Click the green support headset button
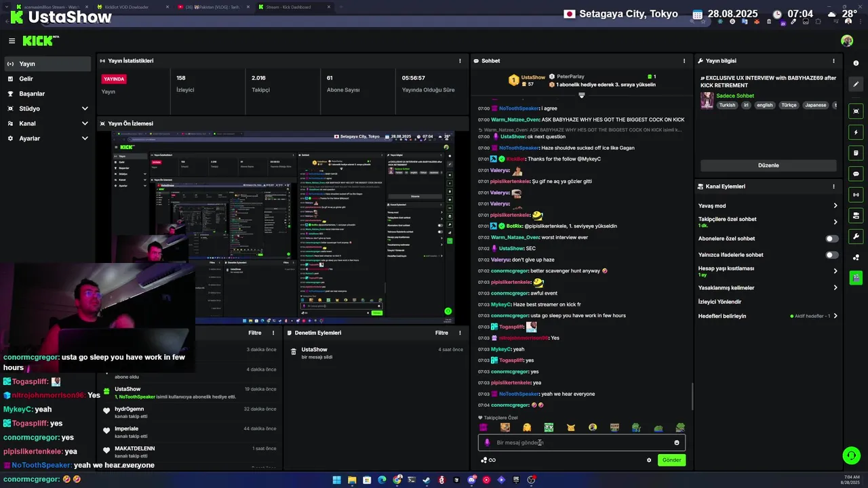The image size is (868, 488). 851,455
